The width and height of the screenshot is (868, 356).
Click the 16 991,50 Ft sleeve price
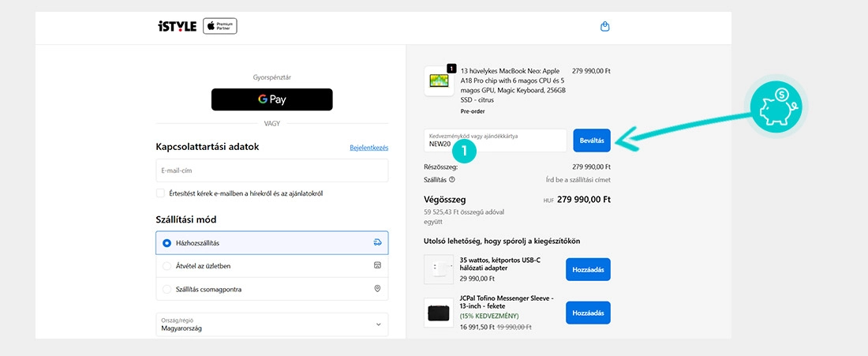coord(477,328)
